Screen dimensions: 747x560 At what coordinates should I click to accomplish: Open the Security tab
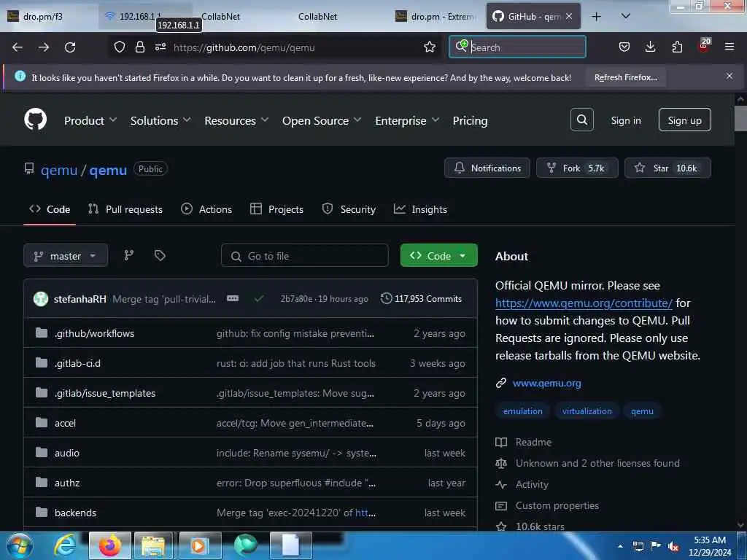click(x=349, y=209)
